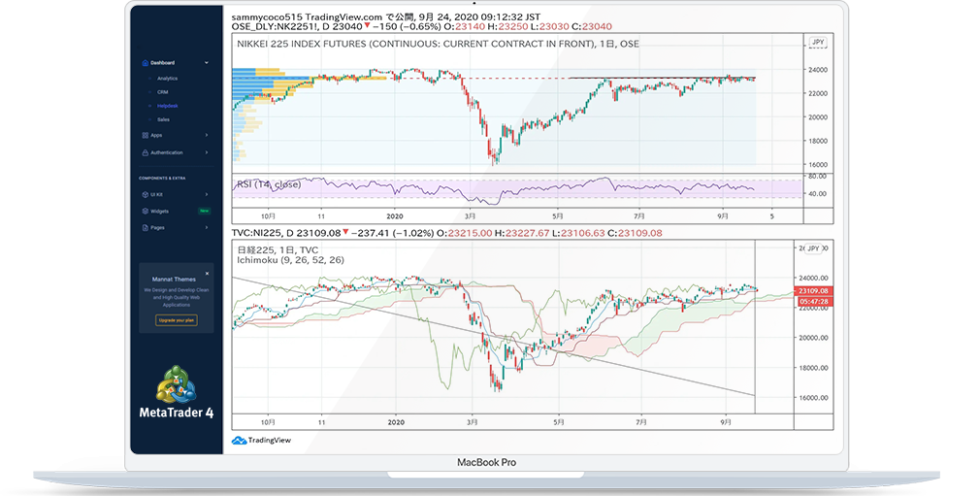Viewport: 980px width, 496px height.
Task: Expand the Authentication menu arrow
Action: click(x=207, y=152)
